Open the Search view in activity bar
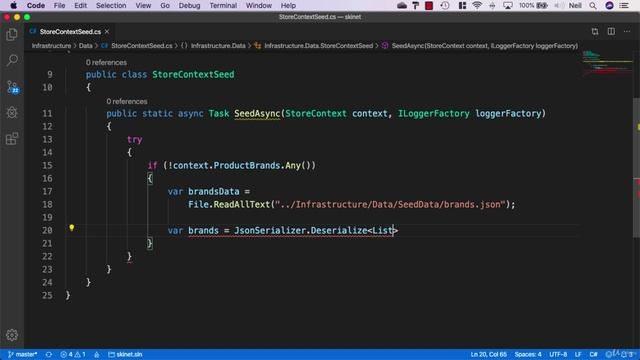This screenshot has height=360, width=640. (x=12, y=60)
